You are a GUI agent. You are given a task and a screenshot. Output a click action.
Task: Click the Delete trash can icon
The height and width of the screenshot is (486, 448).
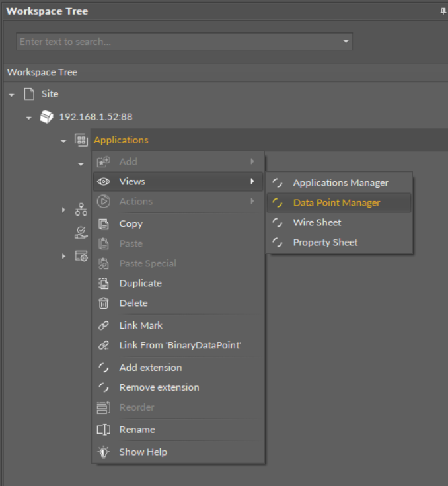(103, 304)
